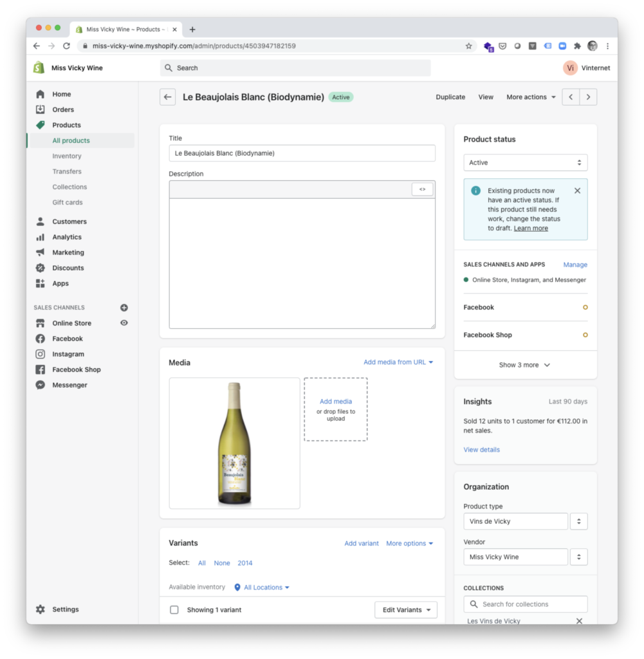
Task: Search for collections input field
Action: (x=525, y=604)
